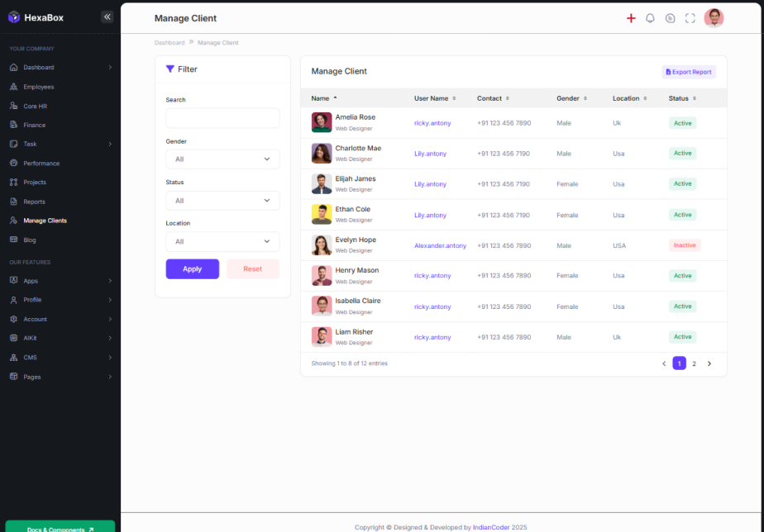
Task: Click the red plus icon in header
Action: coord(631,18)
